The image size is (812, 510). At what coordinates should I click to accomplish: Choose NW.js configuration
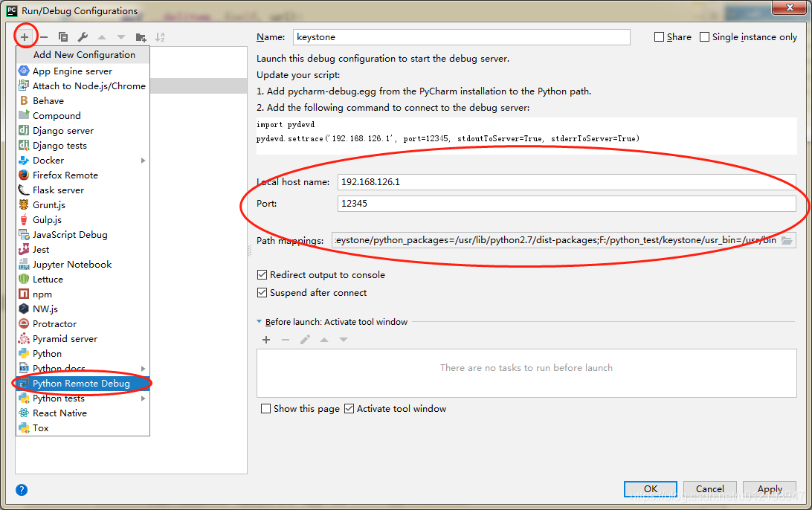coord(83,309)
